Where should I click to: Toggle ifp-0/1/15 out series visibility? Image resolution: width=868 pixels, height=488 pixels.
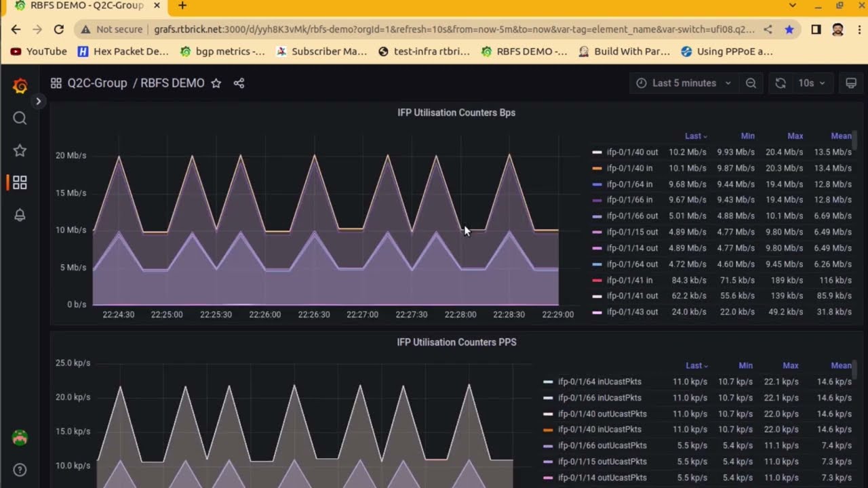click(632, 232)
